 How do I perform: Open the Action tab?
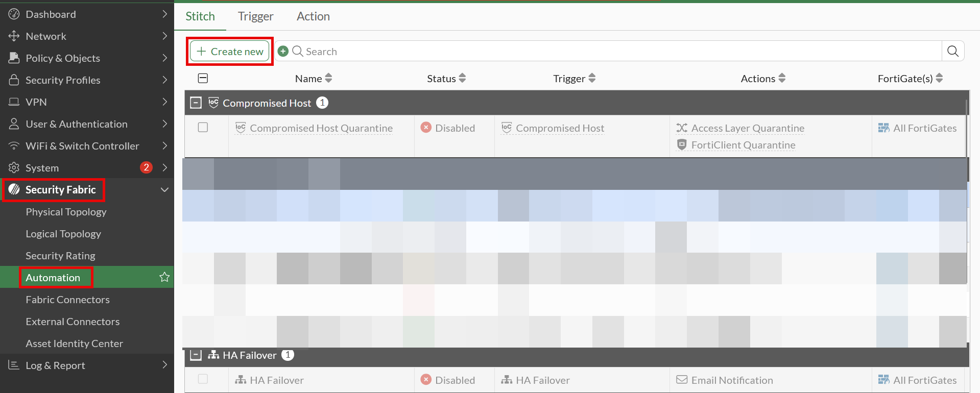coord(313,16)
